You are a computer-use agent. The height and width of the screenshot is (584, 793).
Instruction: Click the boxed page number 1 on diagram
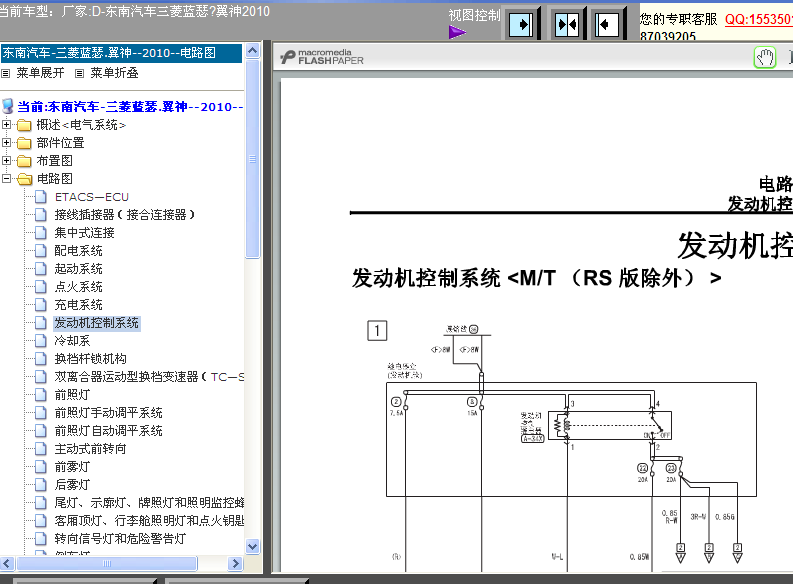(x=377, y=331)
